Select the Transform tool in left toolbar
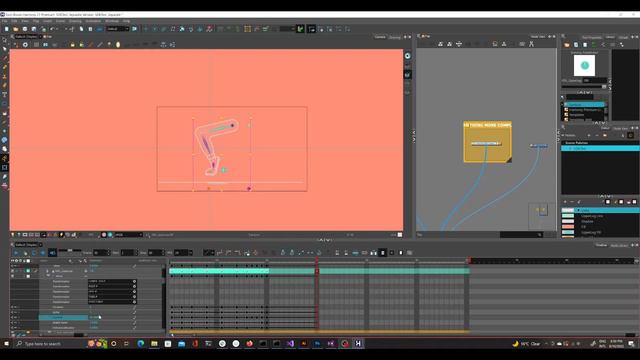The height and width of the screenshot is (360, 640). [x=5, y=167]
